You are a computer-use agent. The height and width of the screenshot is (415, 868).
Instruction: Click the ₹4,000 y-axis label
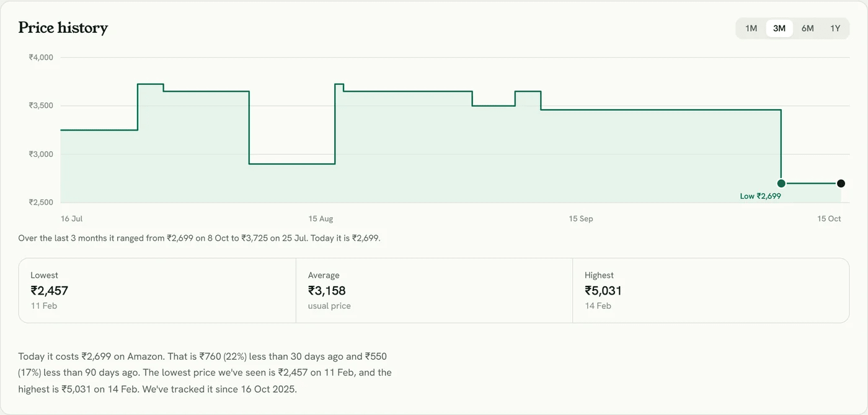tap(41, 57)
